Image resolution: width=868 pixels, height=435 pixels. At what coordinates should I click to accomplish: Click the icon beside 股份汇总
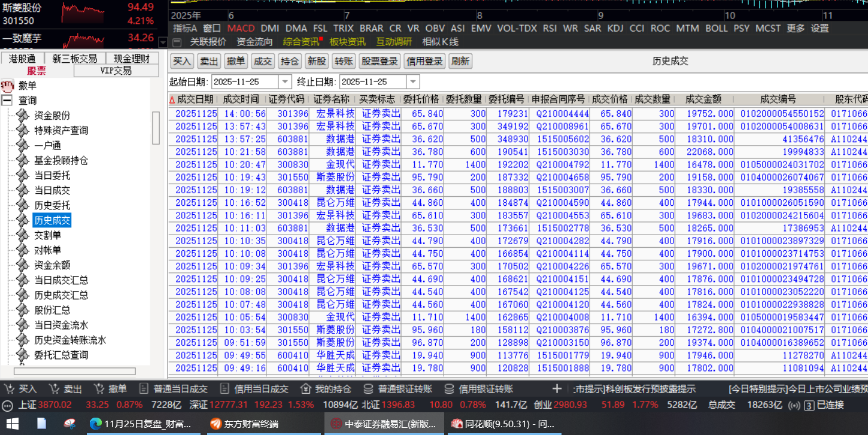(23, 310)
